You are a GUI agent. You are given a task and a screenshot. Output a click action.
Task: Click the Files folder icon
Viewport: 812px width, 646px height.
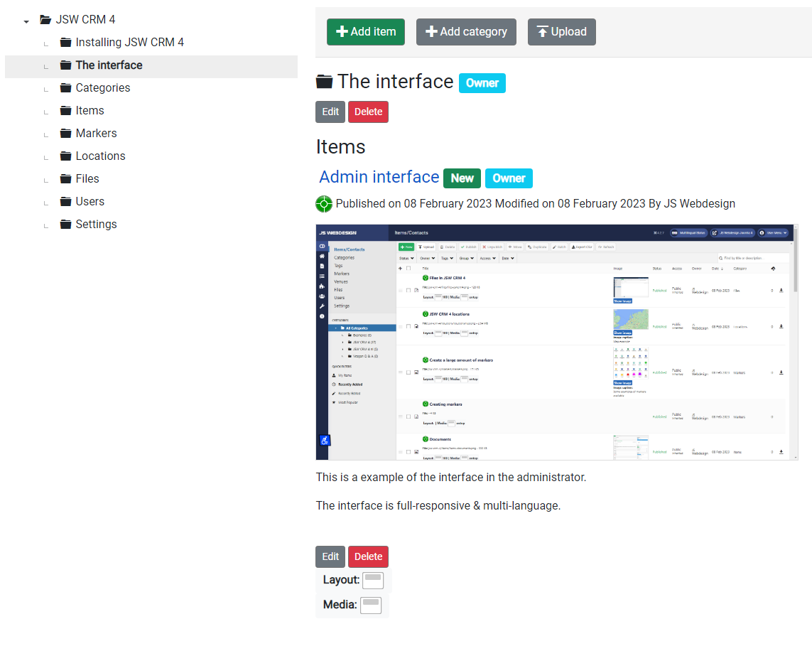pos(66,179)
